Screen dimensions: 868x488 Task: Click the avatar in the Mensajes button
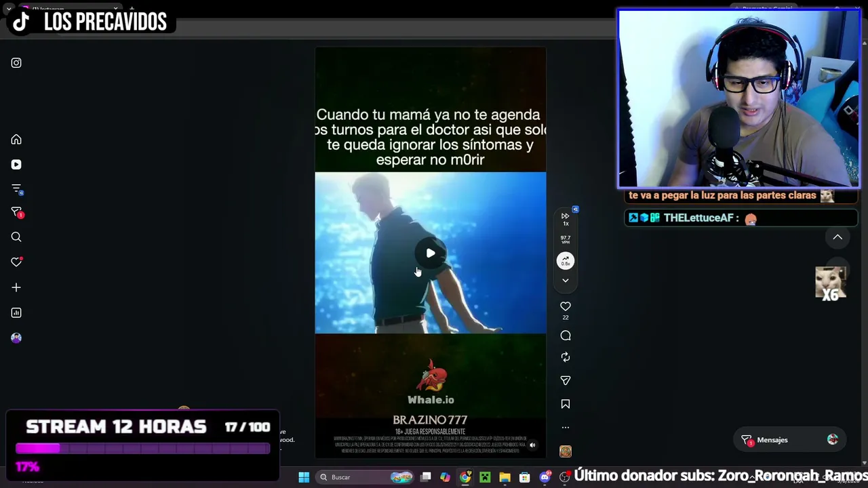pyautogui.click(x=833, y=440)
